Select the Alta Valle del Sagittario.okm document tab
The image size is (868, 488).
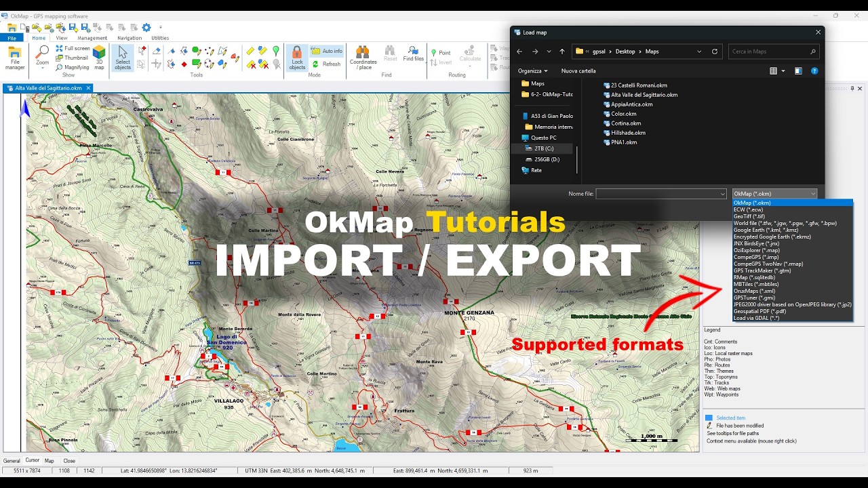pyautogui.click(x=48, y=88)
